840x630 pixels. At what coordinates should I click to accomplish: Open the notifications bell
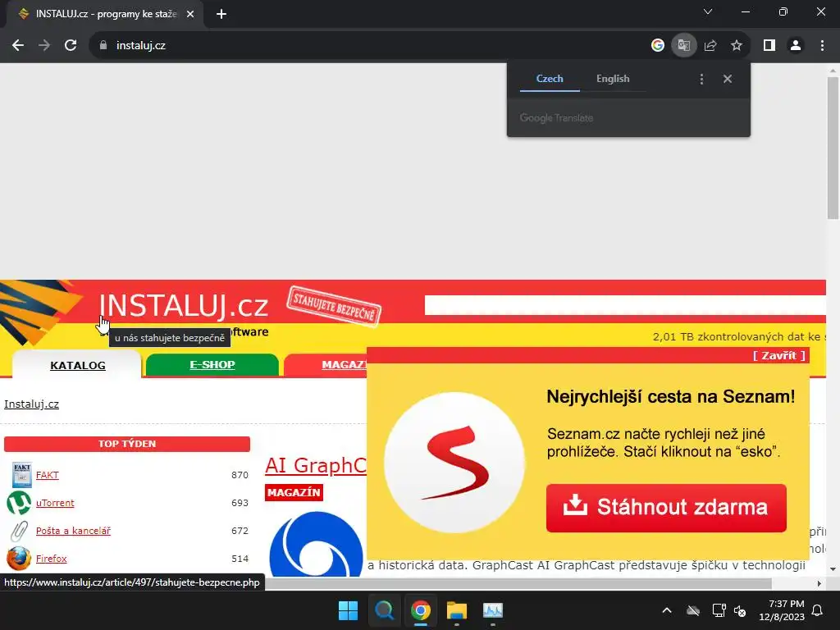coord(818,610)
